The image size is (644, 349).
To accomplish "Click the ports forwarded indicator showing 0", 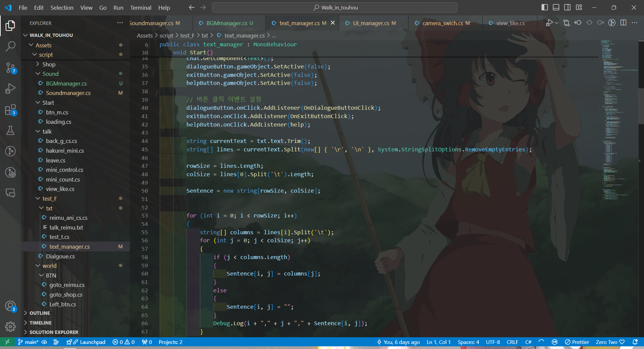I will [147, 342].
